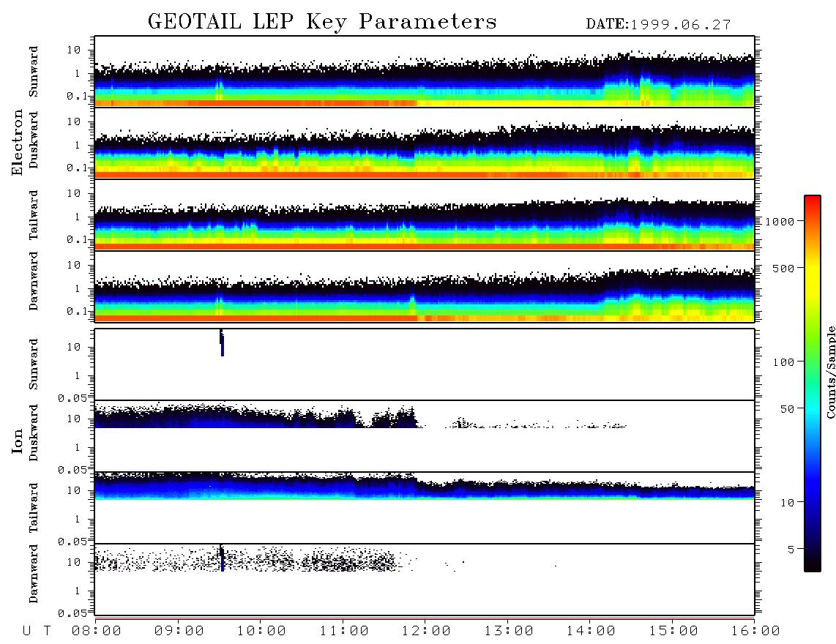This screenshot has width=836, height=644.
Task: Click the vertical "Electron" group label
Action: click(x=17, y=142)
